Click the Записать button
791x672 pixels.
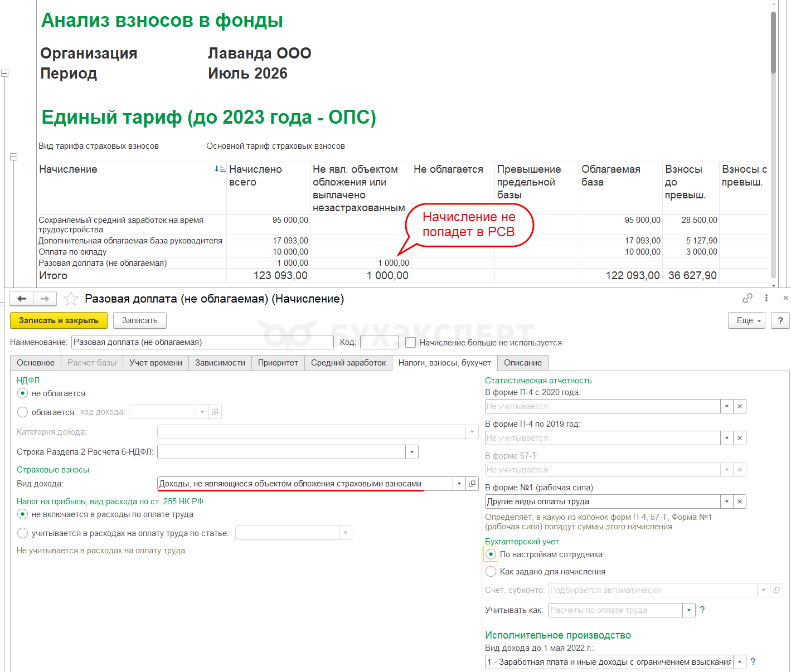140,320
